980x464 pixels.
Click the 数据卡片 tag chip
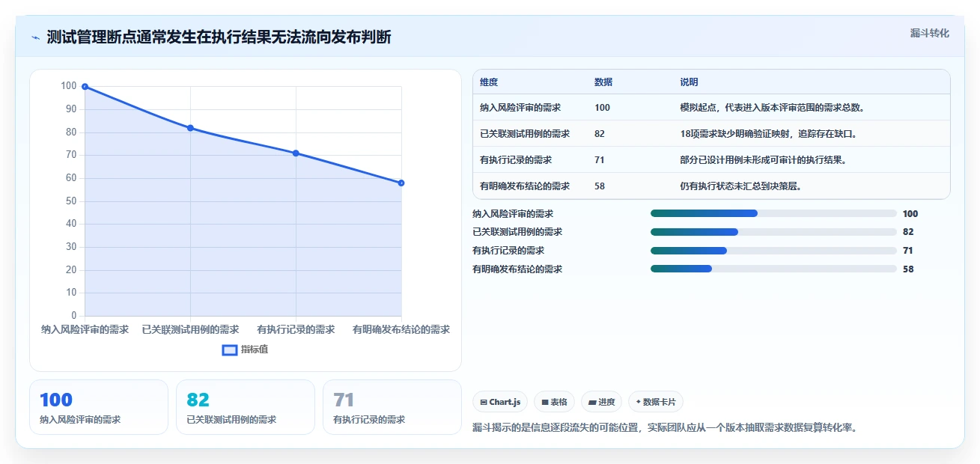(x=655, y=402)
